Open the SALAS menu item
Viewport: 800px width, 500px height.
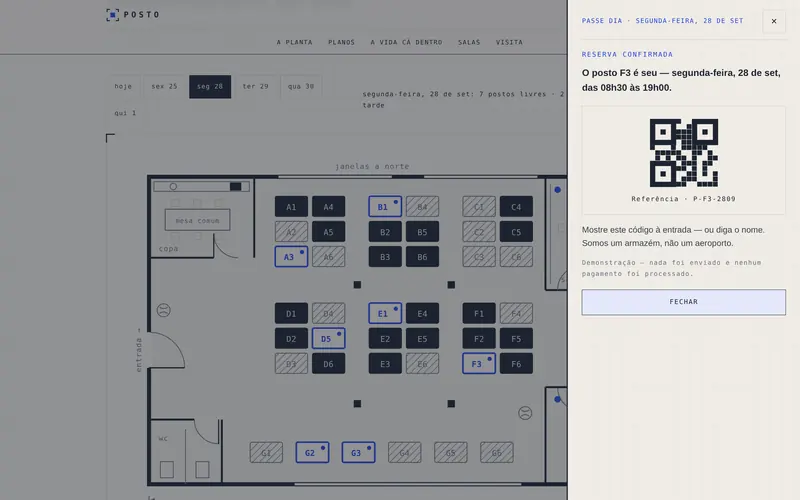click(469, 42)
